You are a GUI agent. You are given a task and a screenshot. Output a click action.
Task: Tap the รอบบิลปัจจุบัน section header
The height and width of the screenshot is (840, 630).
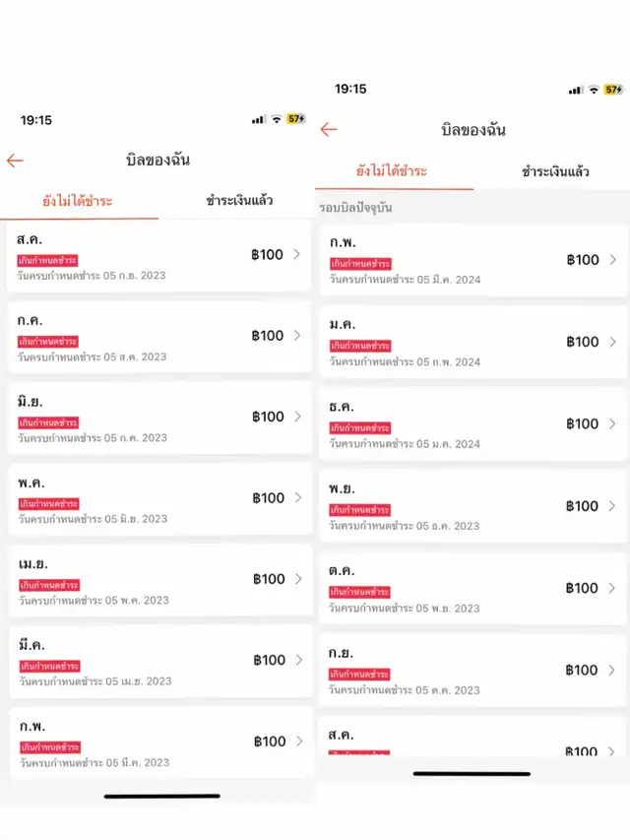tap(356, 208)
